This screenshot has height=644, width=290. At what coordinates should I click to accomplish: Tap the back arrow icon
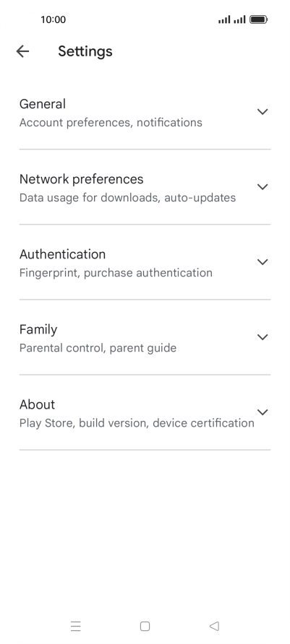pos(22,51)
